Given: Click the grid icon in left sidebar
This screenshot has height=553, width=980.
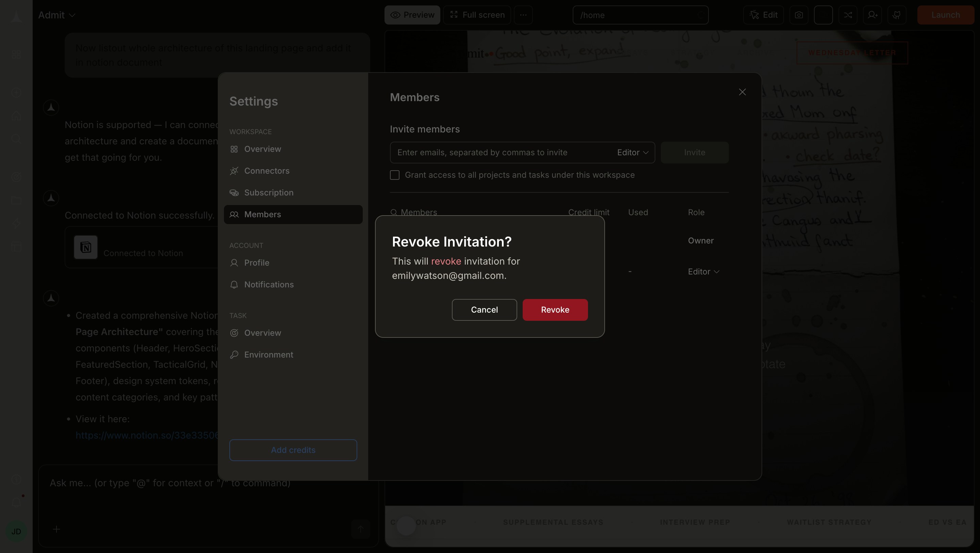Looking at the screenshot, I should click(16, 54).
